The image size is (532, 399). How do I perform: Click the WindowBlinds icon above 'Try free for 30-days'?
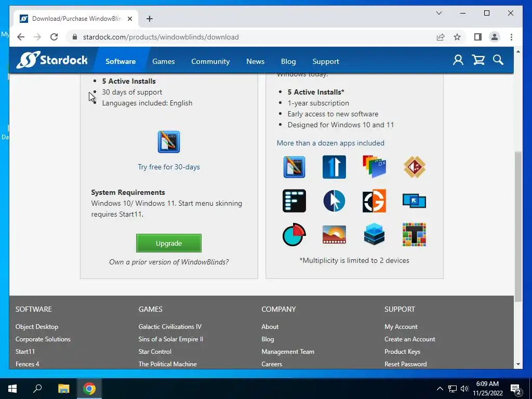pos(169,142)
